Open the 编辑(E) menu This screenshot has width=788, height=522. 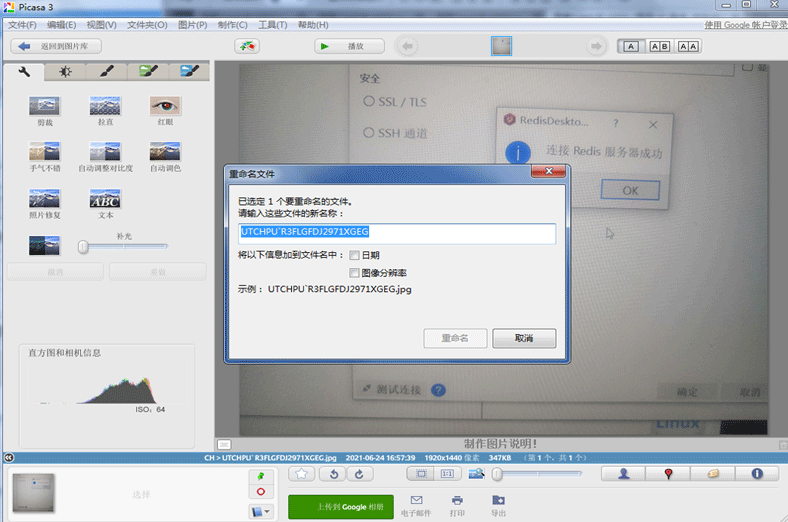tap(61, 25)
